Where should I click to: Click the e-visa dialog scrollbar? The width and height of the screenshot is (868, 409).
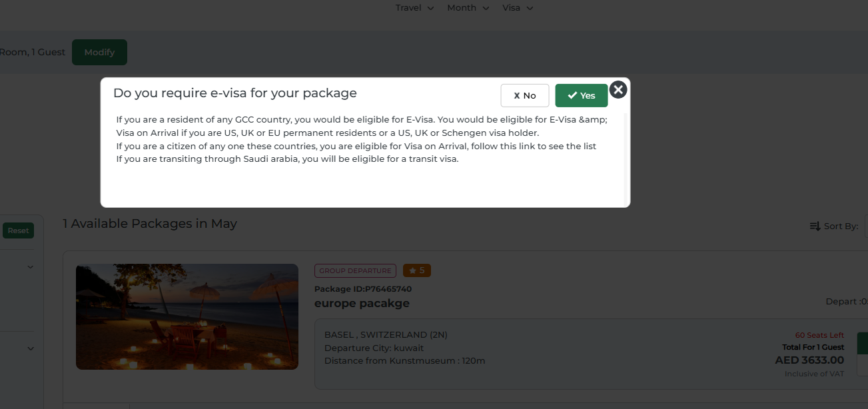[x=625, y=159]
